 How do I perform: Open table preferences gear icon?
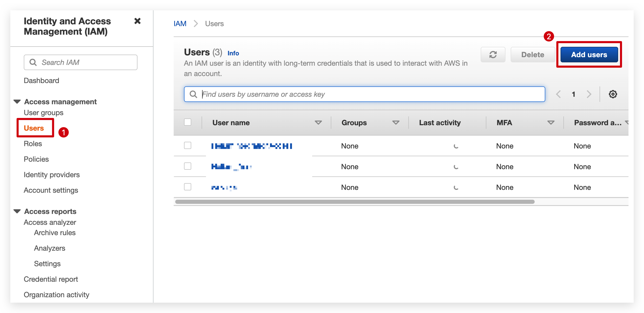(613, 94)
